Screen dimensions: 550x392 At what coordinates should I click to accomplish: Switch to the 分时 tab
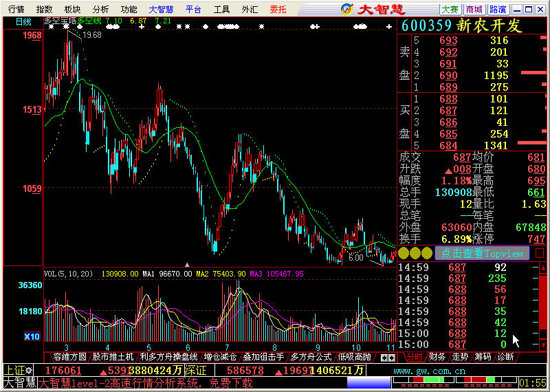415,357
